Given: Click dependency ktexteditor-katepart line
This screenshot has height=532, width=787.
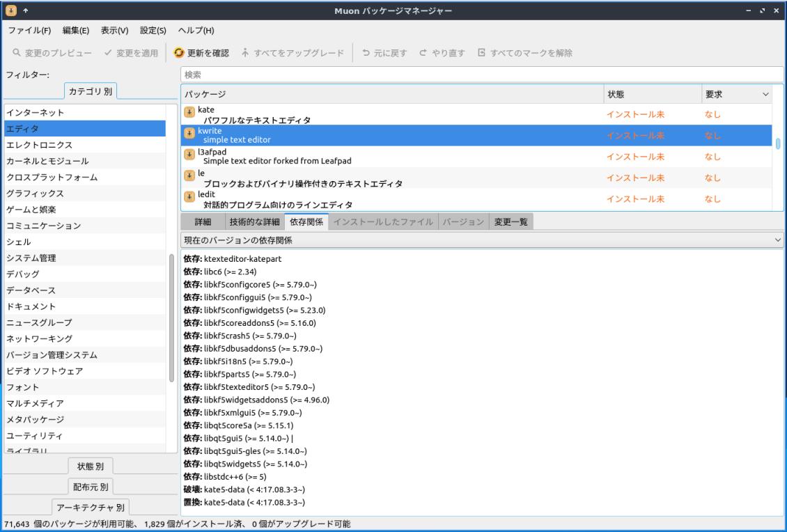Looking at the screenshot, I should pos(233,259).
